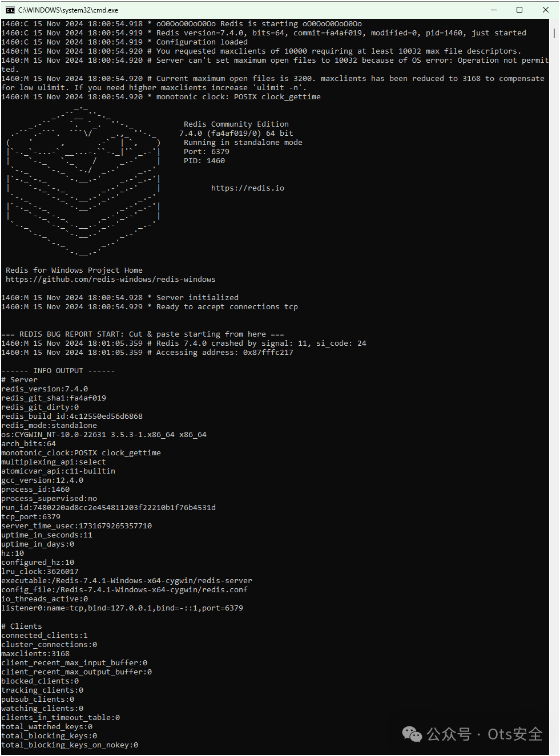
Task: Click the 'configured_hz:10' line
Action: (x=38, y=563)
